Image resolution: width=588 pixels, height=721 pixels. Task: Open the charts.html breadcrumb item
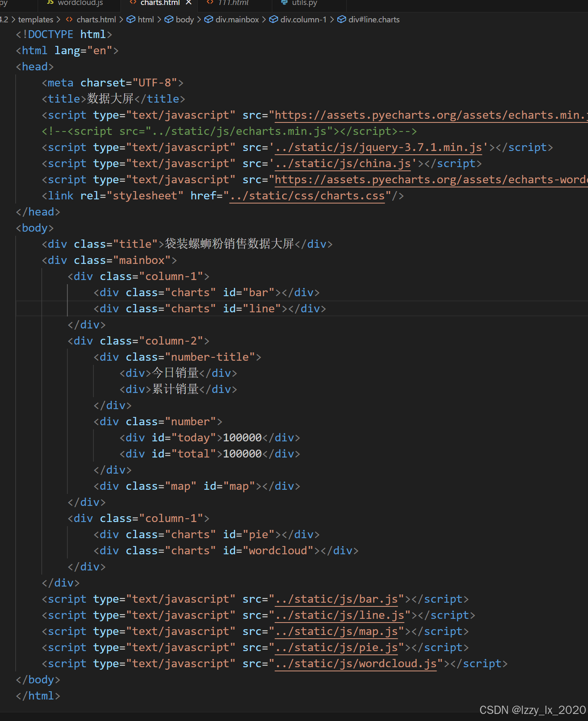click(x=96, y=19)
